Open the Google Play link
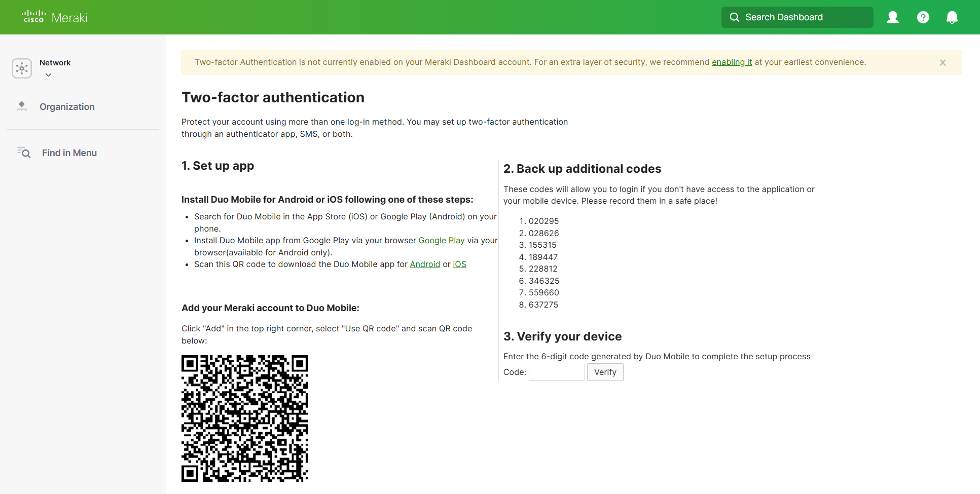 click(x=441, y=241)
